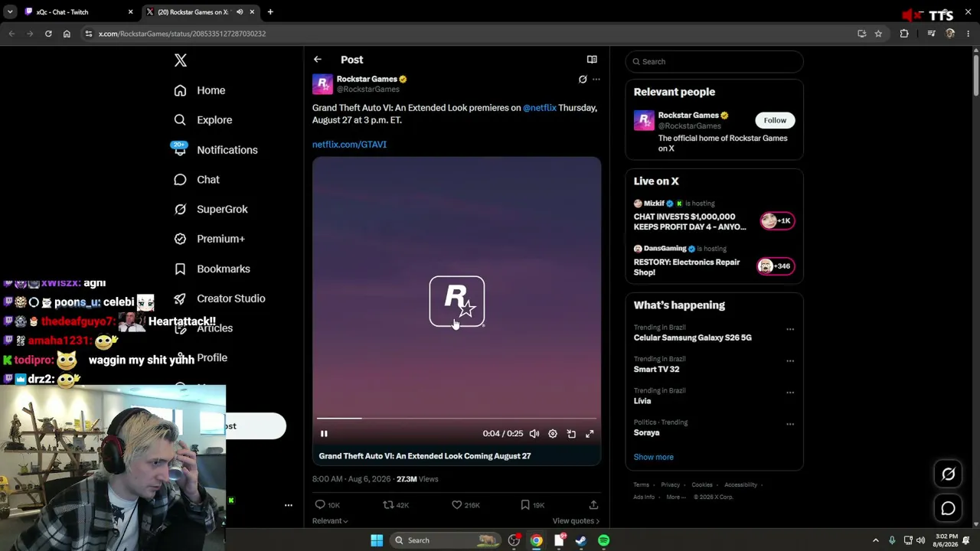980x551 pixels.
Task: Open Chat in the sidebar
Action: coord(196,180)
